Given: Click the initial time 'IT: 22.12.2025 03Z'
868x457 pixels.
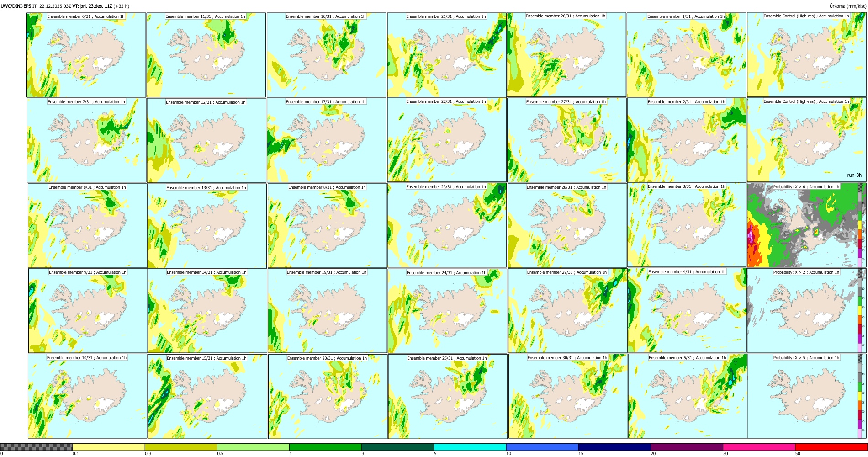Looking at the screenshot, I should [x=52, y=6].
